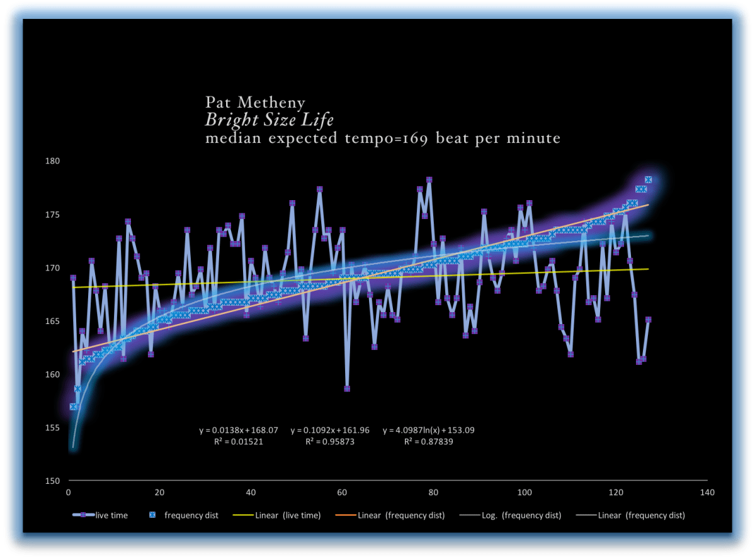Click the 140 label on the horizontal axis

pyautogui.click(x=707, y=493)
